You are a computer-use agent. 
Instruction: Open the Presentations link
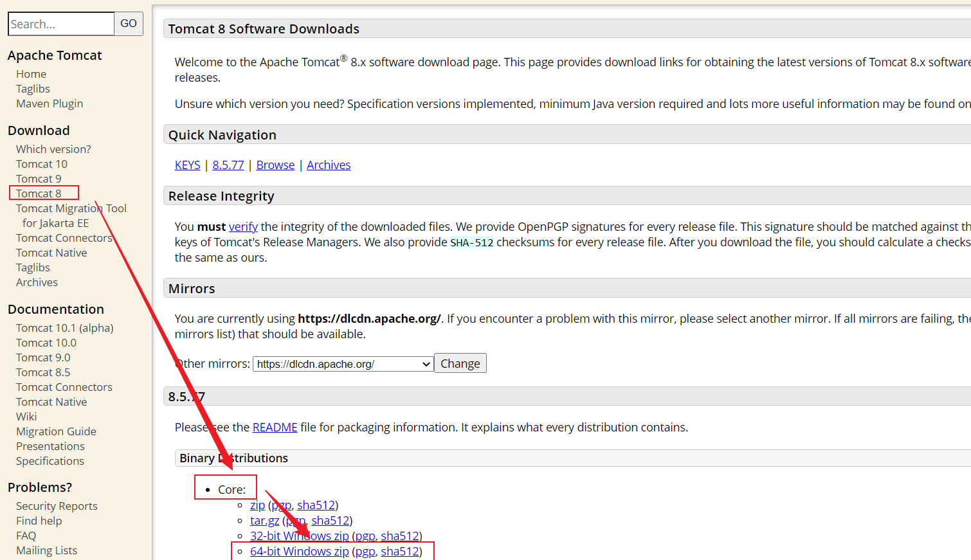click(50, 446)
